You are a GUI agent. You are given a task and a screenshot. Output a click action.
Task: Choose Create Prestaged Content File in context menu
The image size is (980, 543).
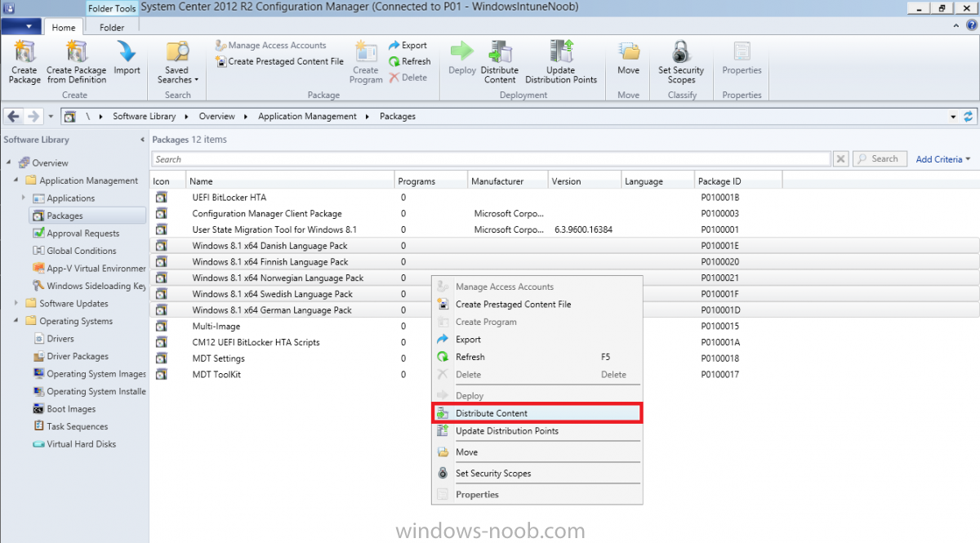tap(537, 305)
